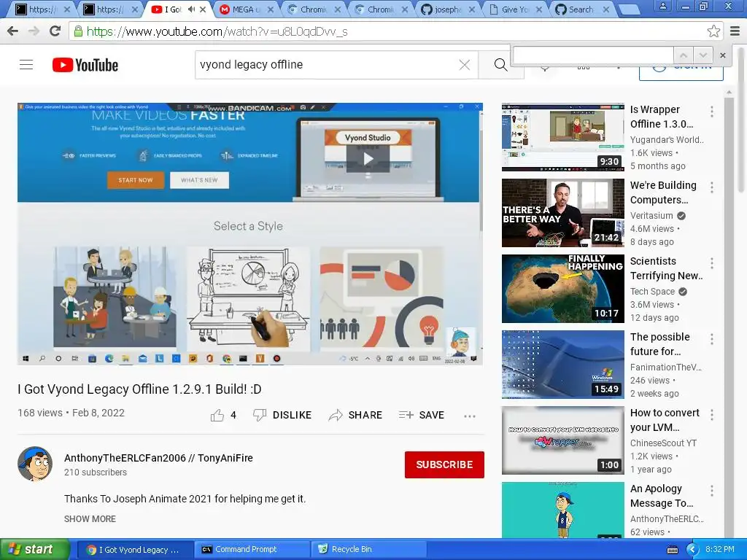The image size is (747, 560).
Task: Open Is Wrapper Offline video thumbnail
Action: (x=562, y=137)
